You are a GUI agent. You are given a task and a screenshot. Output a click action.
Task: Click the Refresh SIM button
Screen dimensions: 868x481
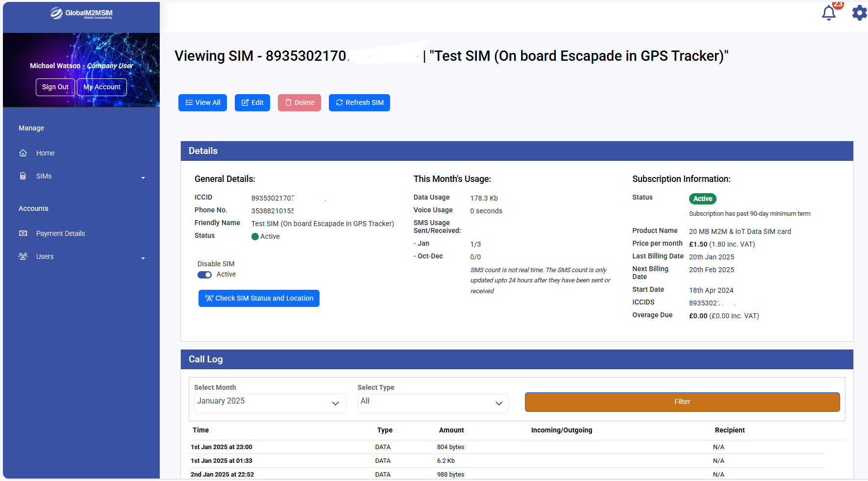click(x=359, y=102)
